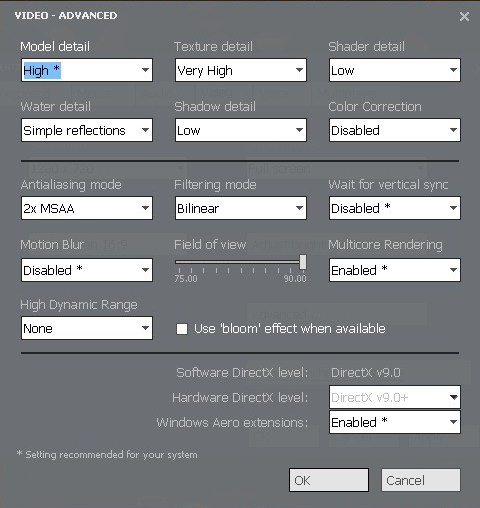Change the Water detail setting
This screenshot has width=480, height=508.
click(87, 130)
